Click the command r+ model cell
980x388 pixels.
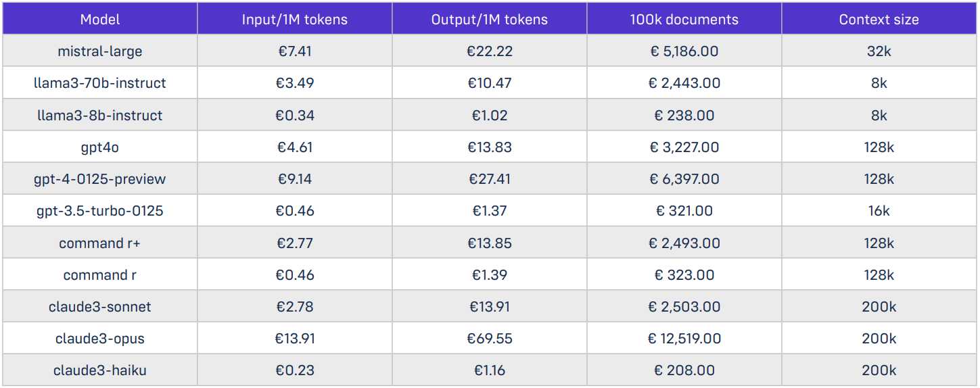(x=100, y=243)
